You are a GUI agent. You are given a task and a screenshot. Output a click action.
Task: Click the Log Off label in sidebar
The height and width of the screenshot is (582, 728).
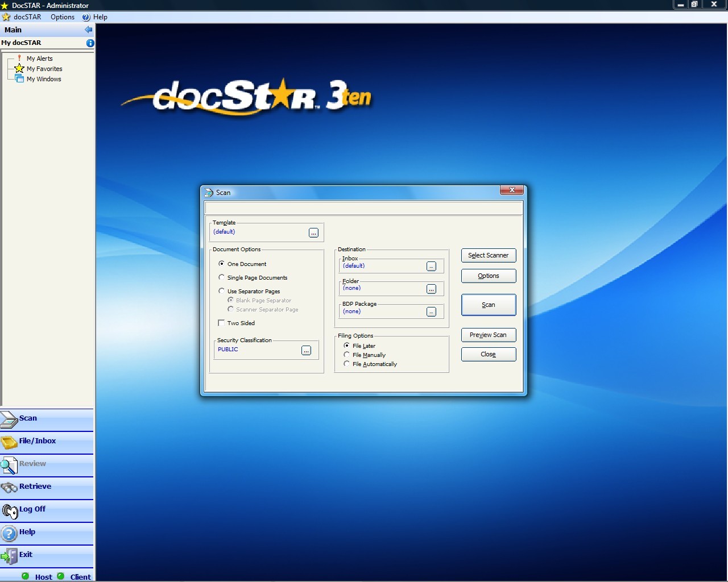point(32,509)
